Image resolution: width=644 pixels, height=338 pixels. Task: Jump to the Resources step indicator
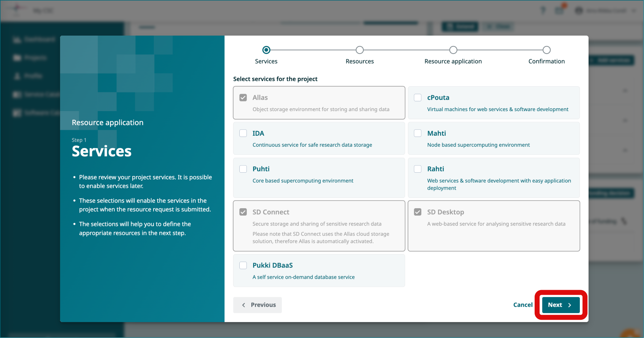pyautogui.click(x=359, y=50)
